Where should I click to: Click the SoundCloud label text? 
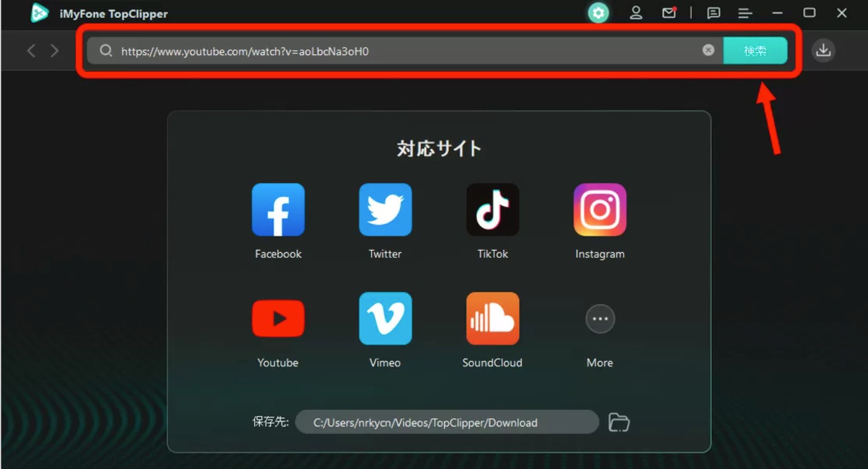pos(492,362)
